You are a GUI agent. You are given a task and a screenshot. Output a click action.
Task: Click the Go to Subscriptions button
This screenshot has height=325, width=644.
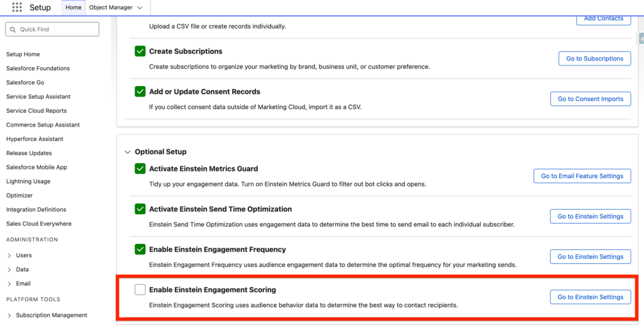coord(594,59)
